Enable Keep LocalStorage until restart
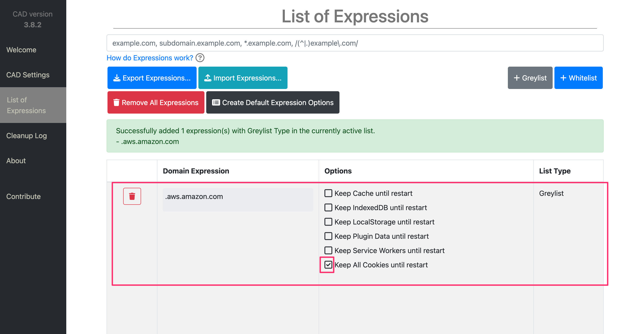 [x=328, y=222]
